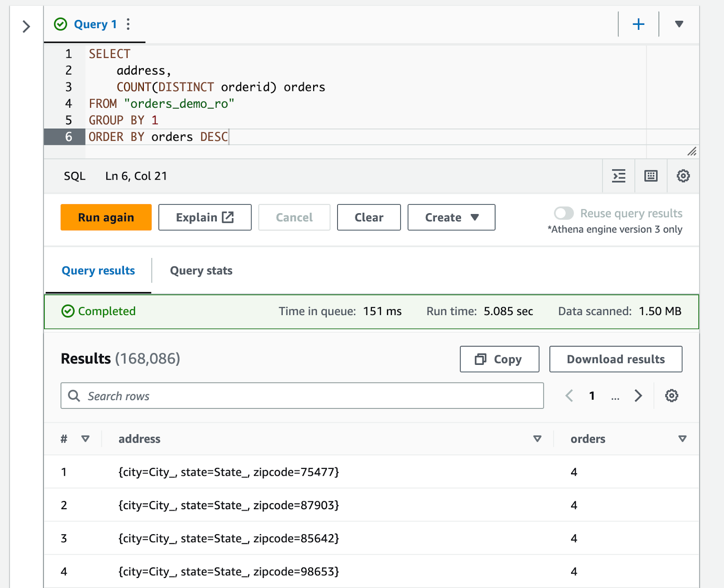
Task: Copy the query results
Action: (x=499, y=359)
